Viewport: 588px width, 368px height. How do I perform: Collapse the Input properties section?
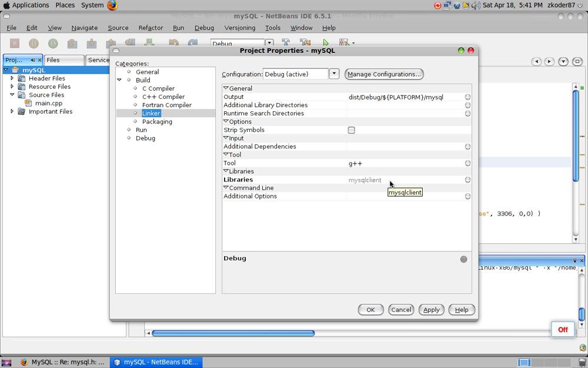click(226, 138)
